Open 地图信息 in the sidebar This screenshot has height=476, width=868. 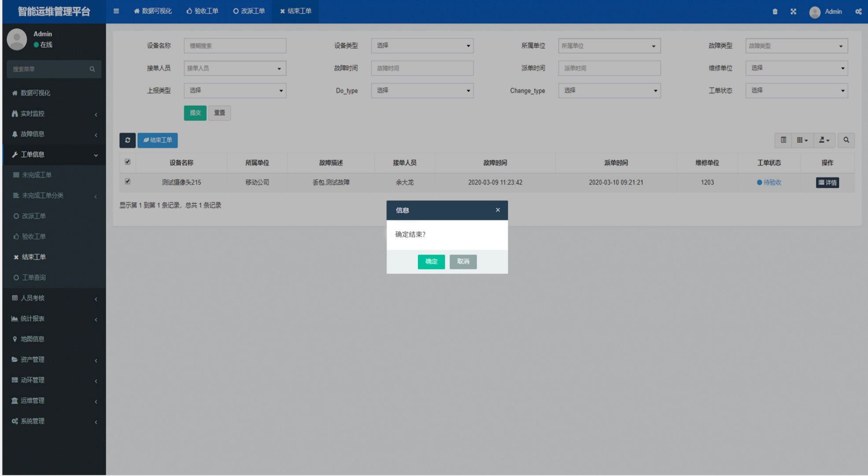pos(54,339)
